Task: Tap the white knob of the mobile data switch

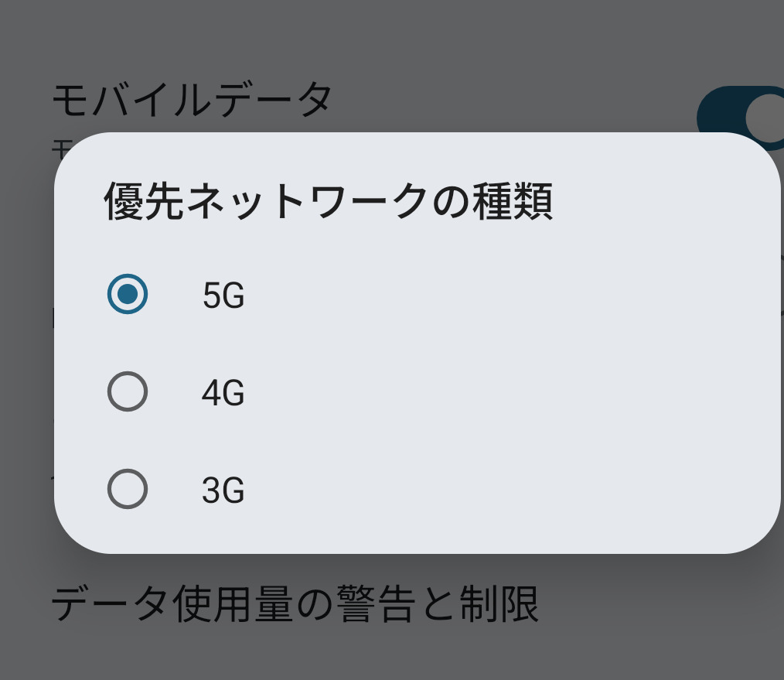Action: [x=767, y=118]
